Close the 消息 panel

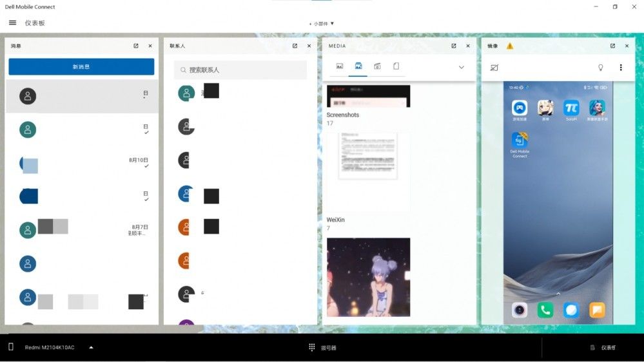[x=150, y=46]
